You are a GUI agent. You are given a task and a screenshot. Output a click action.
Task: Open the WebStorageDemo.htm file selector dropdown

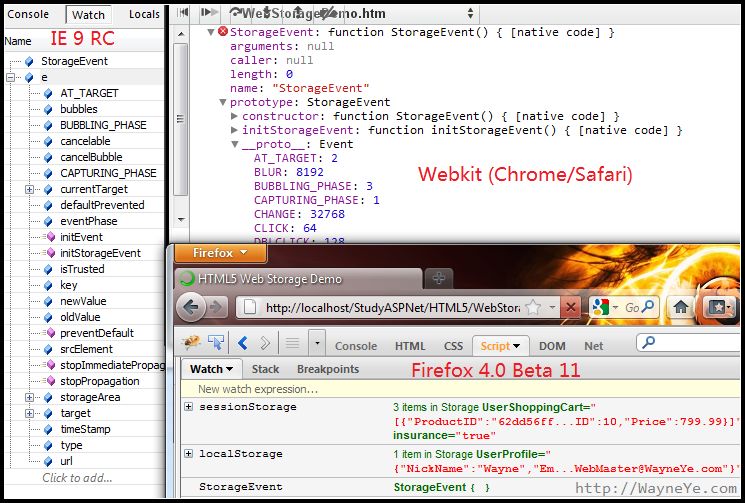tap(470, 13)
